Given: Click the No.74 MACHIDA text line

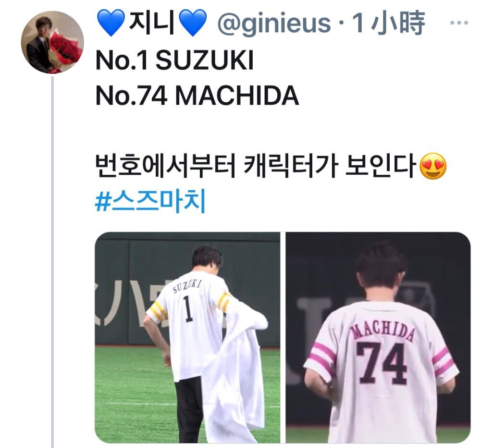Looking at the screenshot, I should click(x=197, y=96).
